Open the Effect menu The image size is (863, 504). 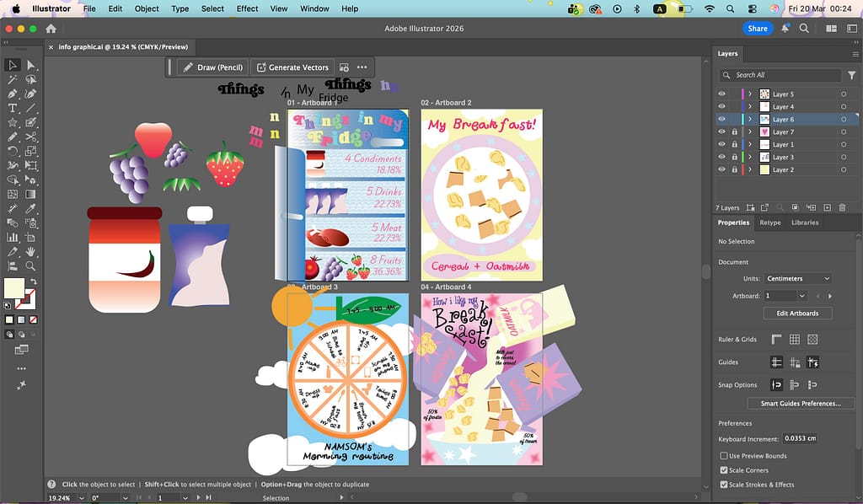tap(247, 8)
